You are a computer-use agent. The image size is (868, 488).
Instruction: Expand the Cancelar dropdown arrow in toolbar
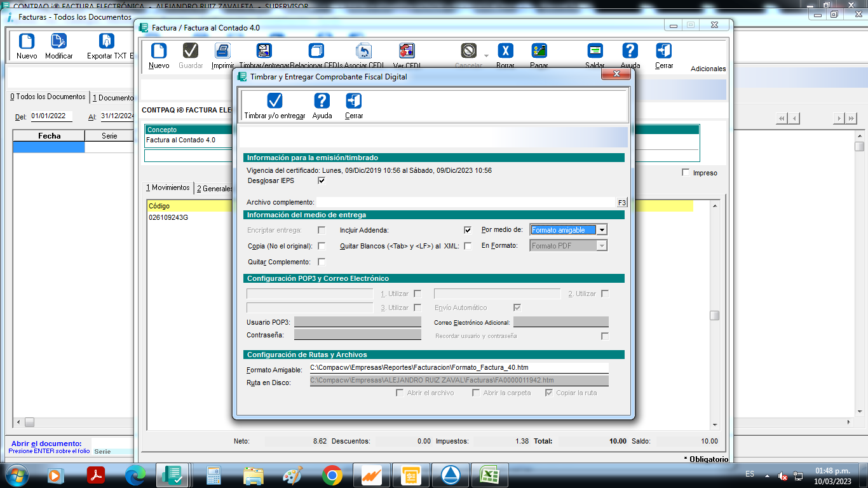click(487, 56)
